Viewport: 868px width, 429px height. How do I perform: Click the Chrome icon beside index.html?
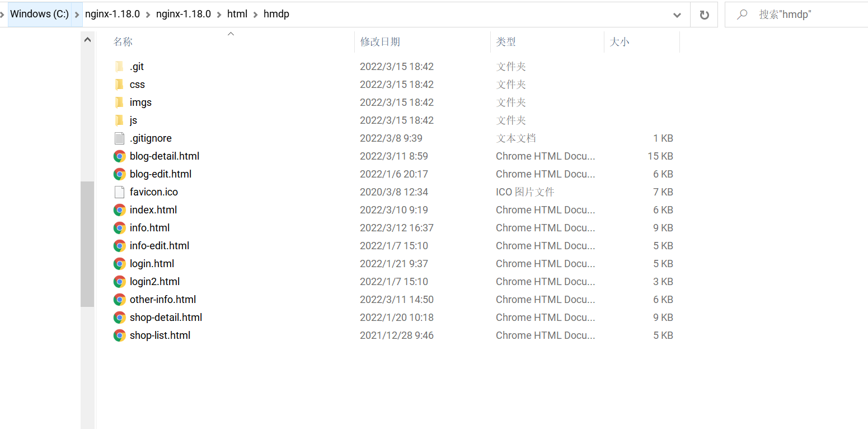coord(119,210)
